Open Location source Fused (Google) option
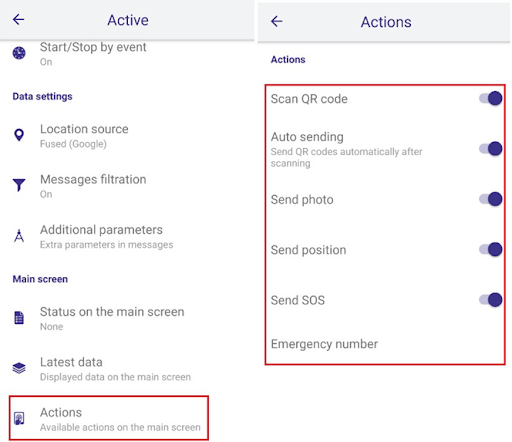The image size is (512, 442). [127, 136]
